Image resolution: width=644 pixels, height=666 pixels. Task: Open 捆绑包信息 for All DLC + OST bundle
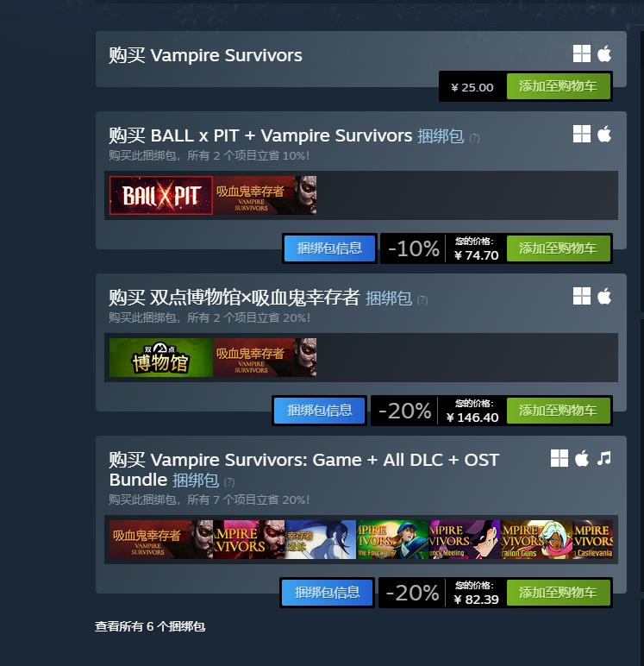pyautogui.click(x=327, y=593)
